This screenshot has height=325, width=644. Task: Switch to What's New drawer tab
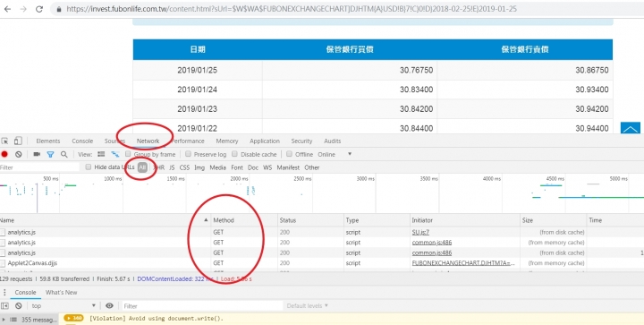[61, 292]
